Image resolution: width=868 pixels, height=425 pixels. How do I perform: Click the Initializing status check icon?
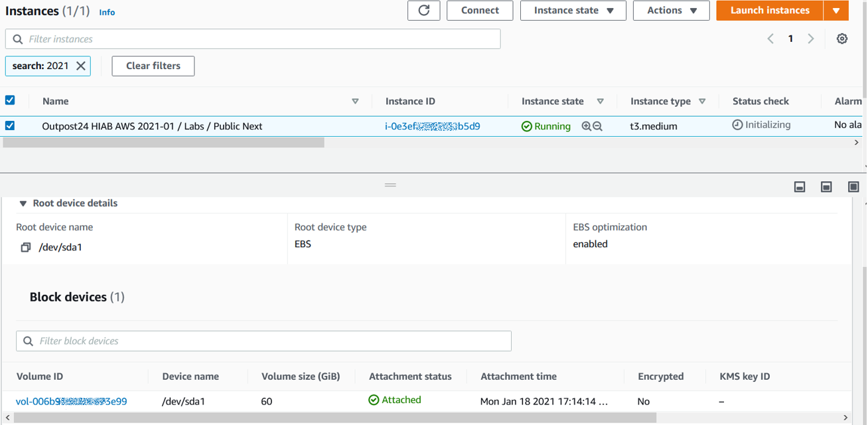click(737, 124)
